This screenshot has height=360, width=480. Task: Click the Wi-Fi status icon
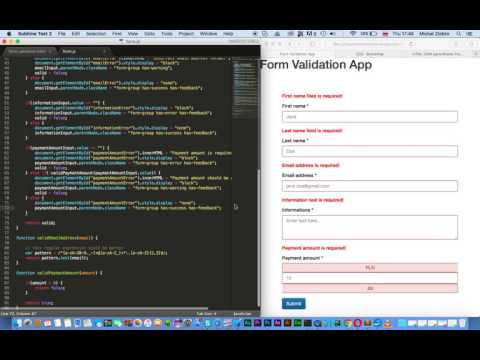click(353, 34)
